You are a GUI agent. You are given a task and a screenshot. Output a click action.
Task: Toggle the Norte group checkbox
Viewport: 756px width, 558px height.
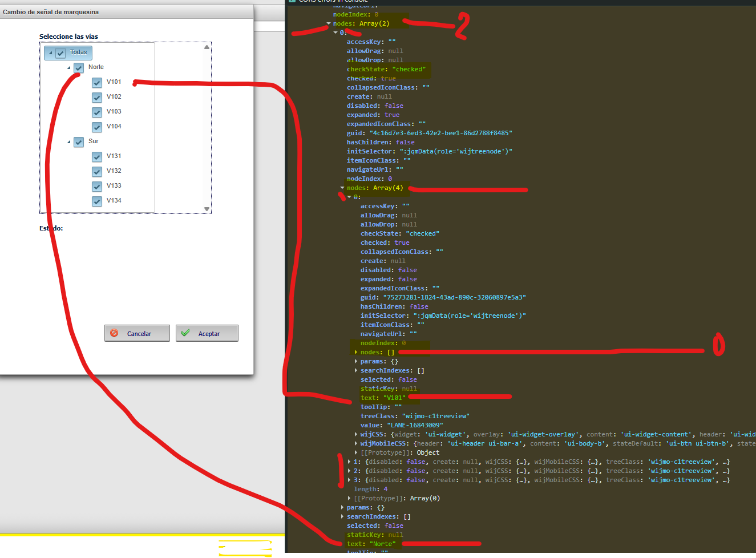point(79,68)
